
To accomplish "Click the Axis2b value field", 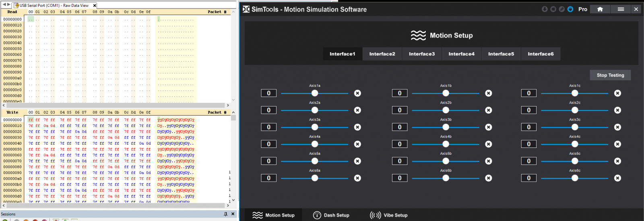I will point(400,110).
